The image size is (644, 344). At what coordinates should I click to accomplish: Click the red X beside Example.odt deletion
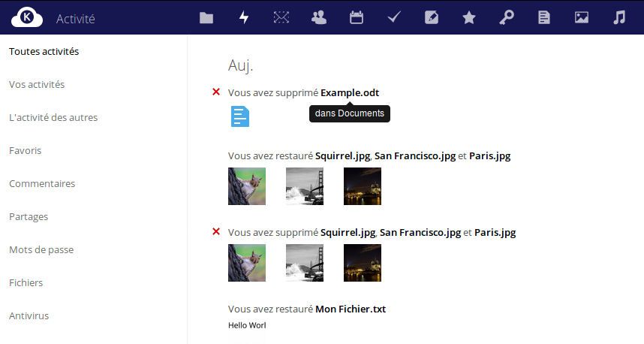pos(216,92)
